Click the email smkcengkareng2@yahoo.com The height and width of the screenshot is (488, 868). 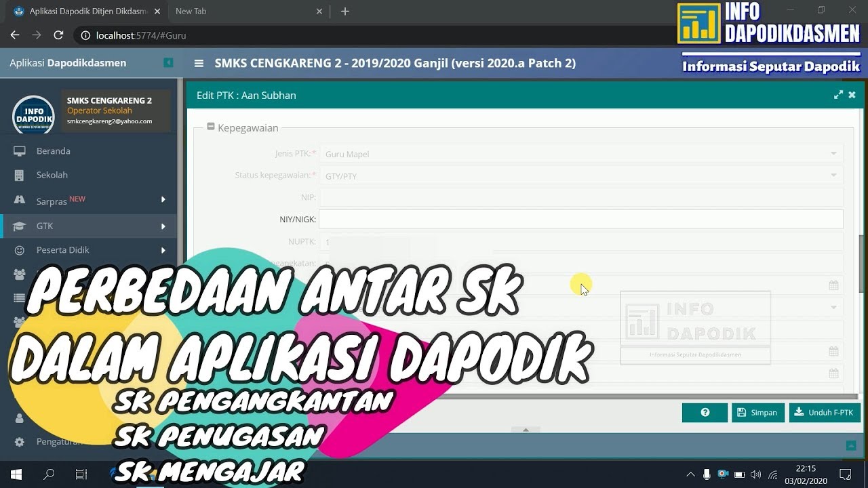[x=109, y=121]
